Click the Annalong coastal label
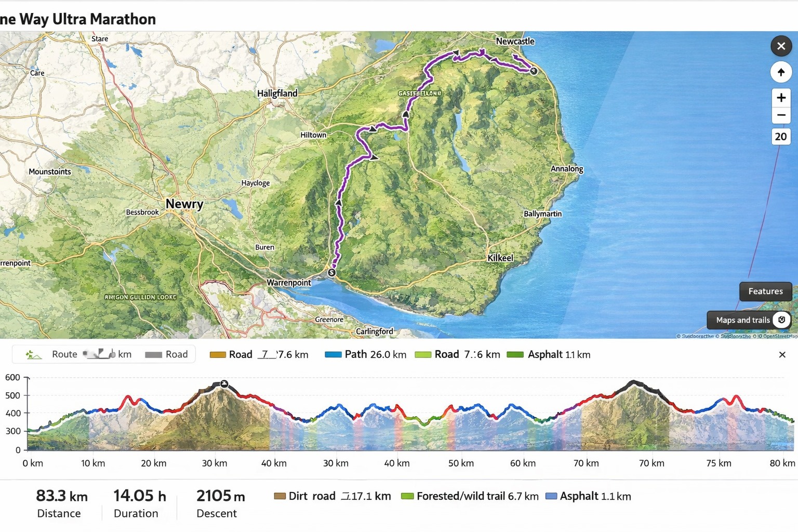This screenshot has width=798, height=532. click(567, 169)
